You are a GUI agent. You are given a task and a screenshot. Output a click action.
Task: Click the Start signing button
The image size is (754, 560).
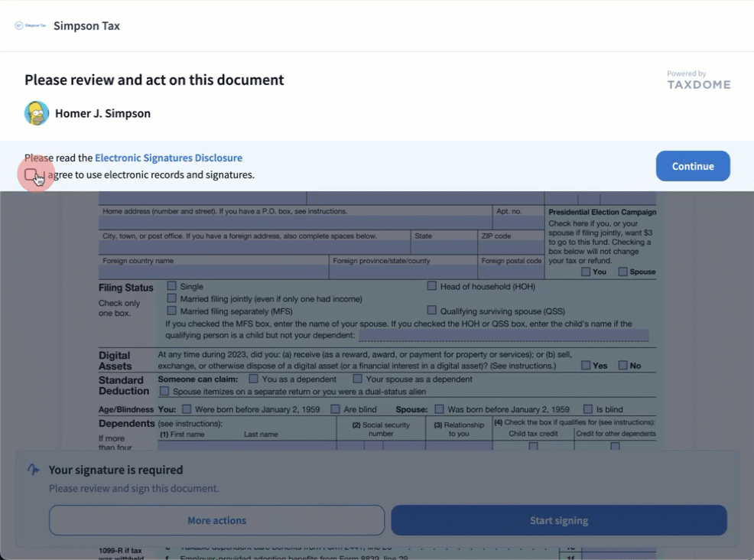pyautogui.click(x=558, y=520)
